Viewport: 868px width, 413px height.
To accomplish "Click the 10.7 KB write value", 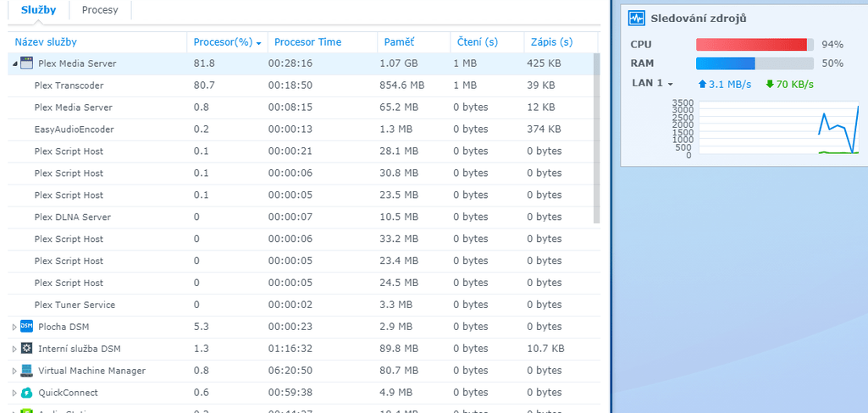I will (x=545, y=349).
